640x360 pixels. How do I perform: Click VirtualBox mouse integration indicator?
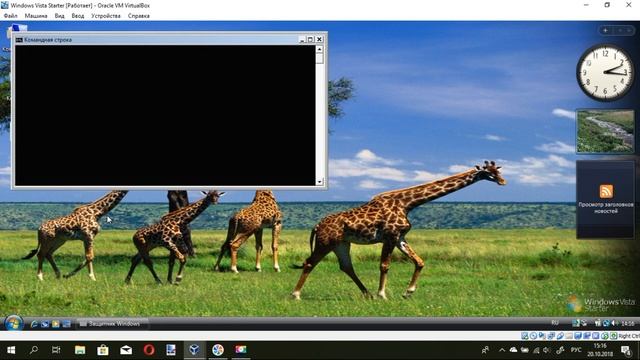(605, 336)
